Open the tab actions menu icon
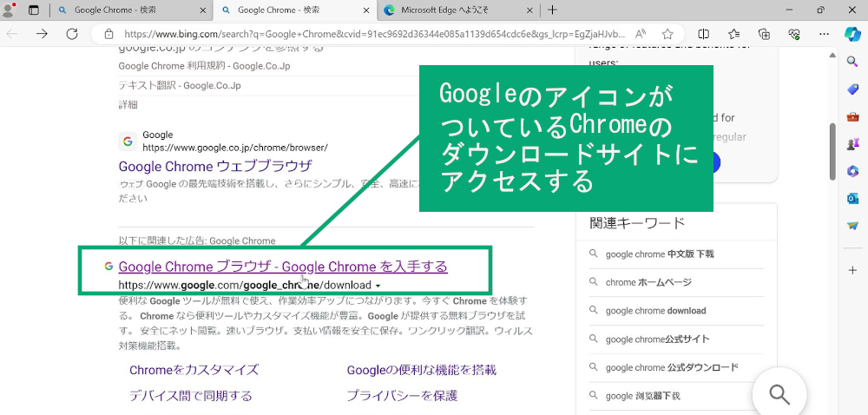Screen dimensions: 868x415 coord(34,10)
